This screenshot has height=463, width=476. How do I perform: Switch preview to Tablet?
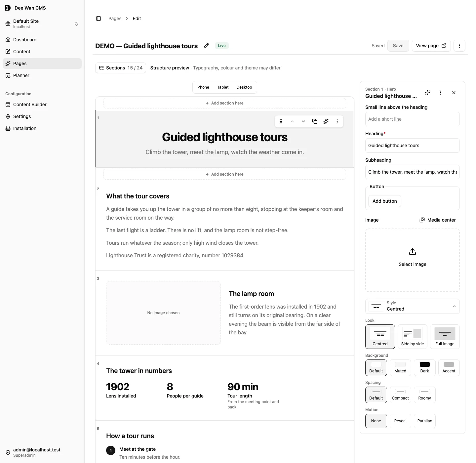coord(223,87)
